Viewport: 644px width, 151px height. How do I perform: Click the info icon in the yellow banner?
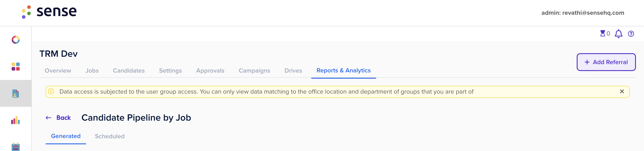point(51,91)
